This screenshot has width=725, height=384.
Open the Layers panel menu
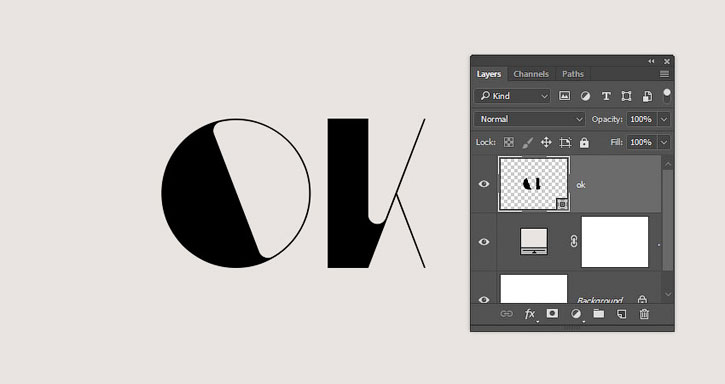pos(664,74)
